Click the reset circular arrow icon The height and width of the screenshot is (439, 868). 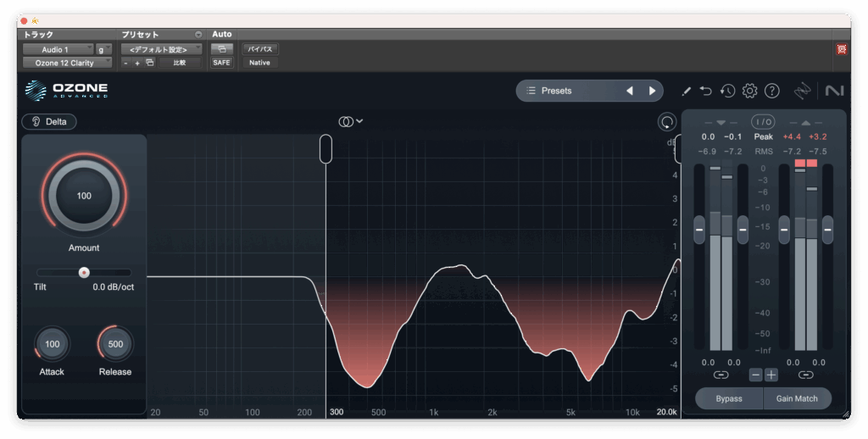[x=667, y=122]
